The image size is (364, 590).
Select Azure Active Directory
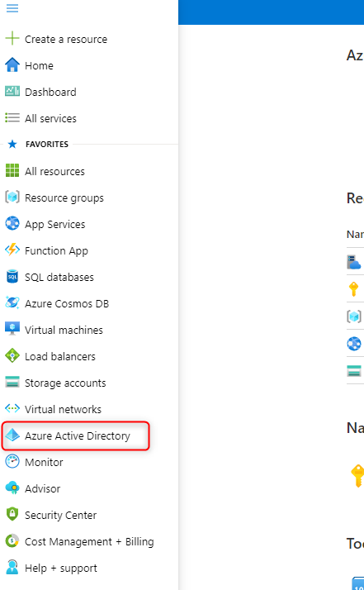click(76, 435)
